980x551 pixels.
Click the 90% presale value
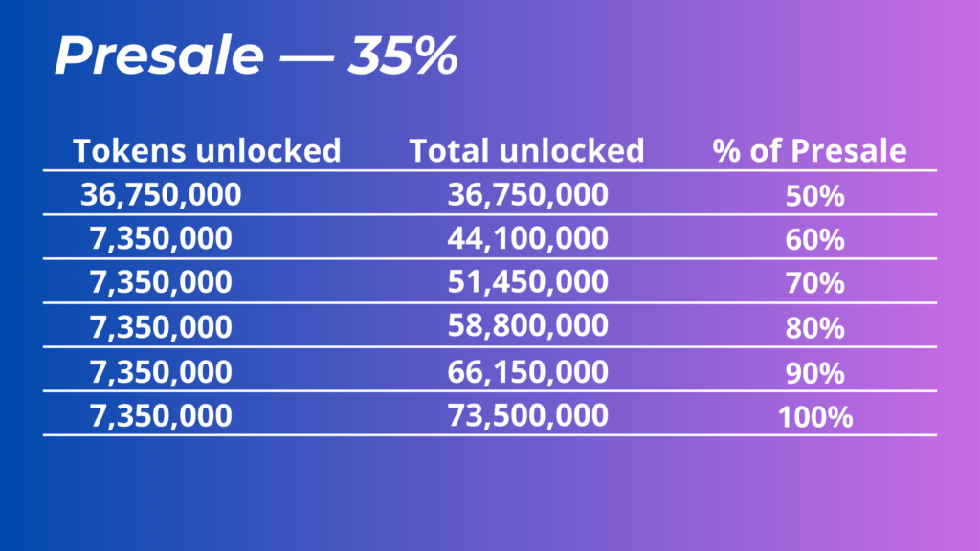[814, 372]
